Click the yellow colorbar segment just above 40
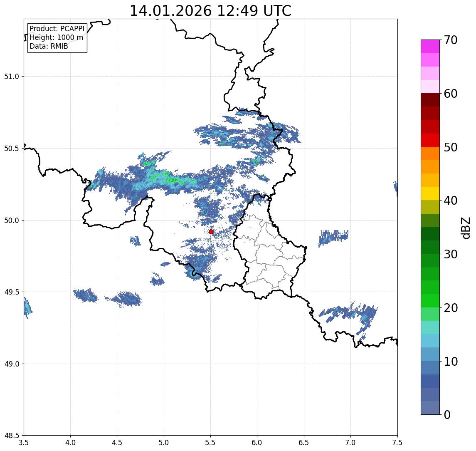The height and width of the screenshot is (451, 476). [430, 193]
